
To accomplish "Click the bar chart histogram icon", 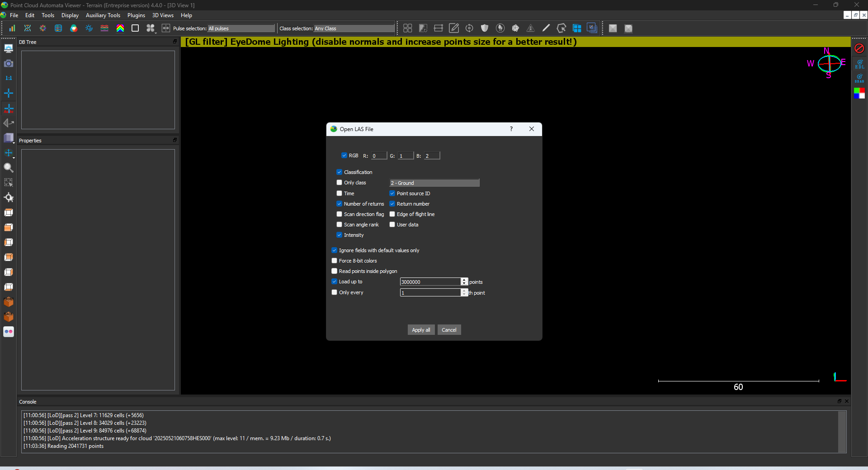I will pyautogui.click(x=12, y=28).
